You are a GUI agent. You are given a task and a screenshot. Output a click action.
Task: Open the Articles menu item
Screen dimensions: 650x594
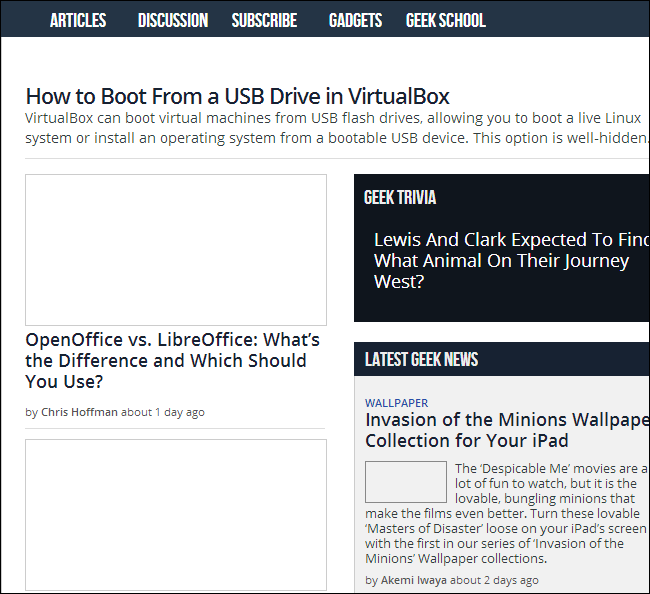pyautogui.click(x=78, y=20)
